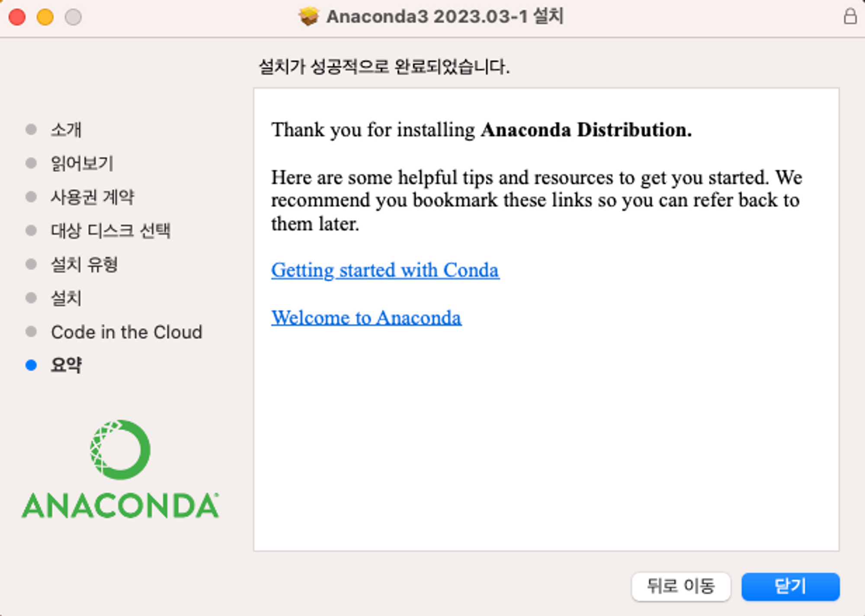Click the blue bullet beside 요약
Screen dimensions: 865x616
click(x=31, y=365)
